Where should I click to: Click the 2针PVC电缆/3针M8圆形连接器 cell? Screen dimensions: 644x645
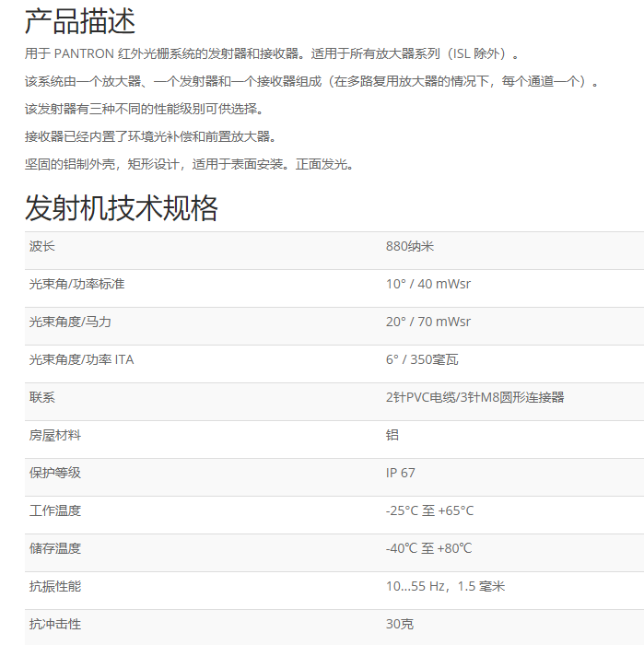pyautogui.click(x=474, y=397)
